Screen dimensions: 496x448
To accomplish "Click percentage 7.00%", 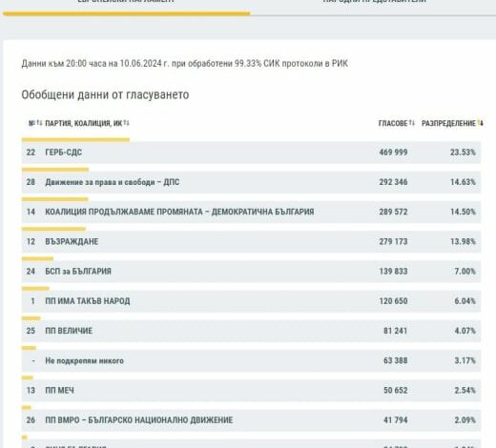I will [x=465, y=272].
